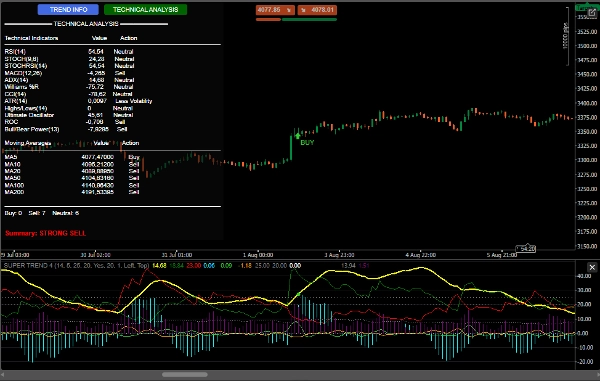This screenshot has height=381, width=600.
Task: Select the STOCHRSI(14) indicator name
Action: tap(26, 66)
